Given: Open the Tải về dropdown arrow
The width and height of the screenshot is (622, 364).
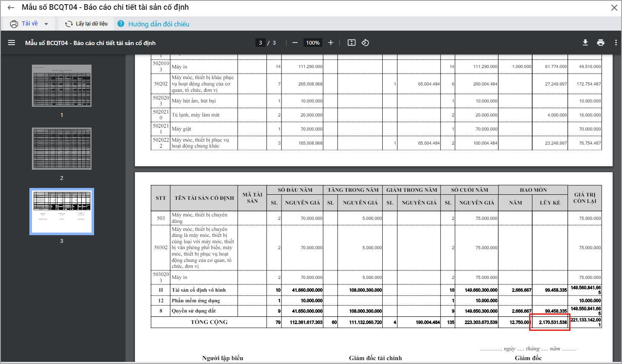Looking at the screenshot, I should coord(46,24).
